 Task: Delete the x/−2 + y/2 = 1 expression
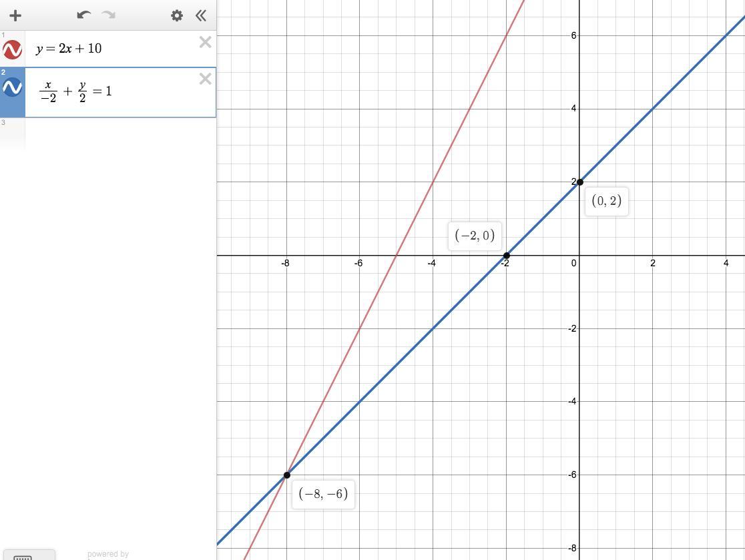[205, 79]
